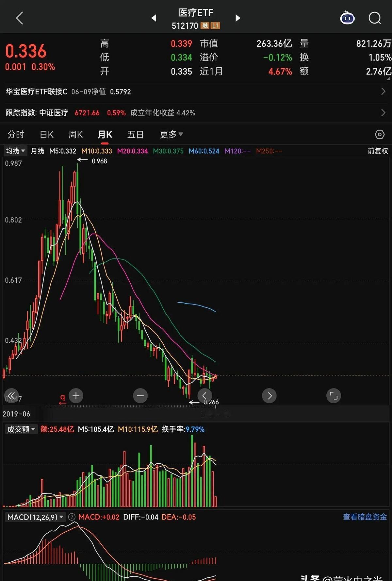Tap DIFF:-0.04 value label
Image resolution: width=392 pixels, height=581 pixels.
(141, 517)
